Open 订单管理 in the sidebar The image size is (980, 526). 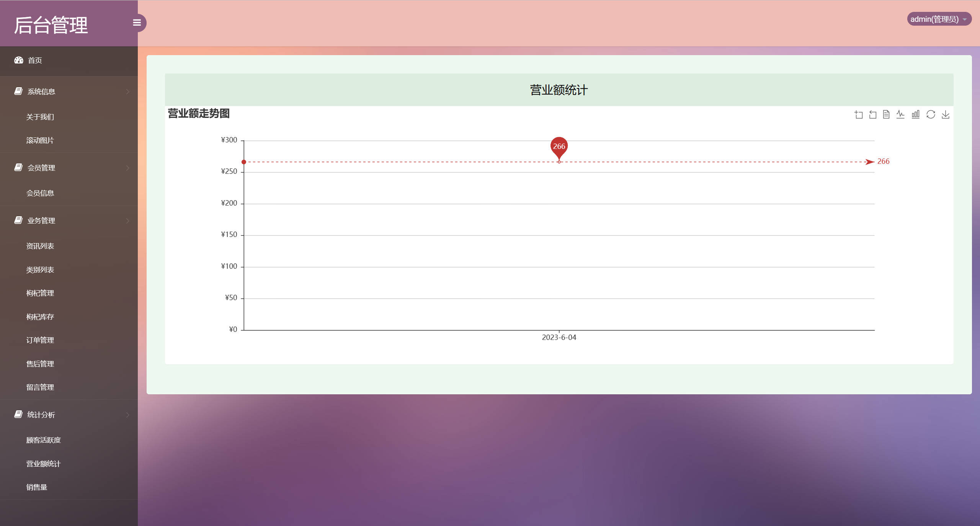pyautogui.click(x=40, y=340)
